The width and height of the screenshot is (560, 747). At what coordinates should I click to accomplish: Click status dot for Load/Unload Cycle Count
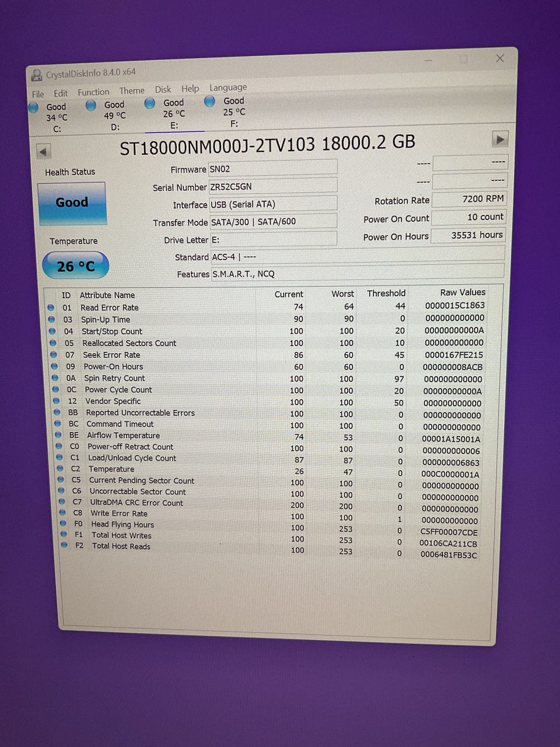tap(60, 458)
